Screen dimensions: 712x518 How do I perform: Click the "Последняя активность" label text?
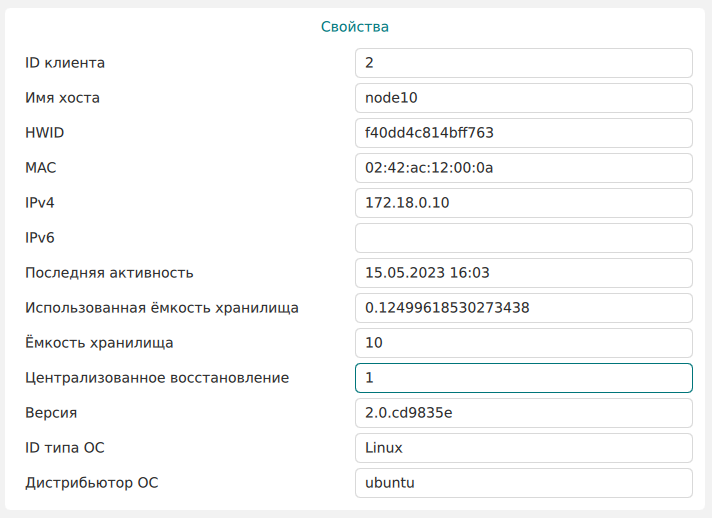109,273
